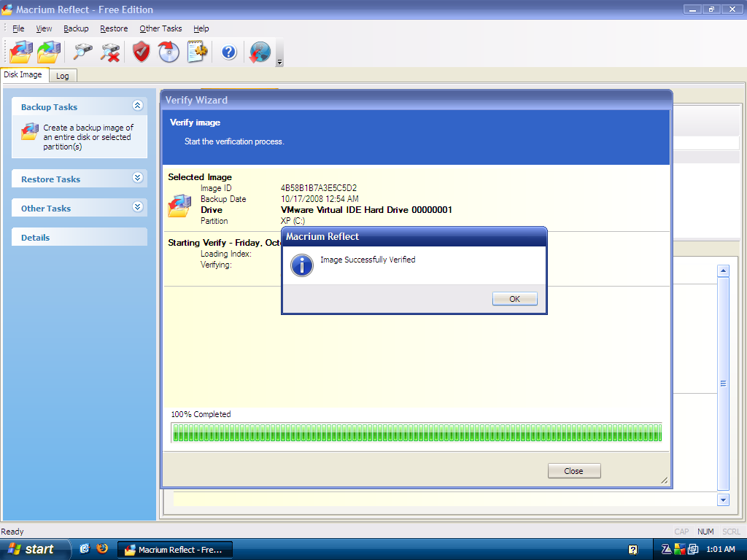
Task: Click the create backup image toolbar icon
Action: click(21, 52)
